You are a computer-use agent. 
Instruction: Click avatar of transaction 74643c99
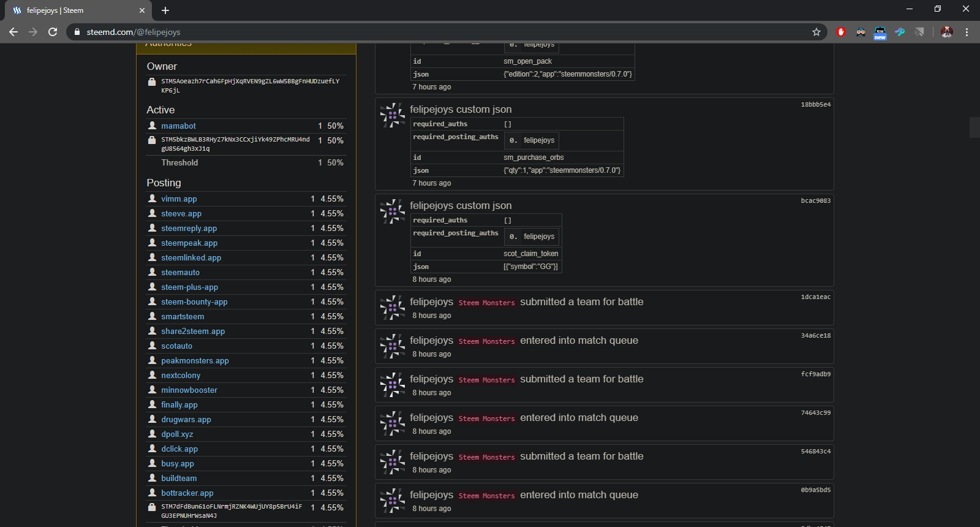tap(393, 423)
